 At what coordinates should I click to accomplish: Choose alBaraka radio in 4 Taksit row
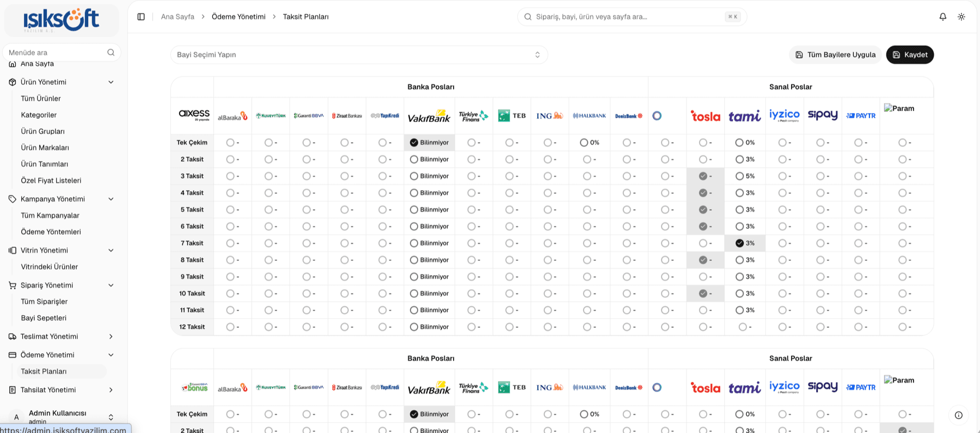[230, 193]
